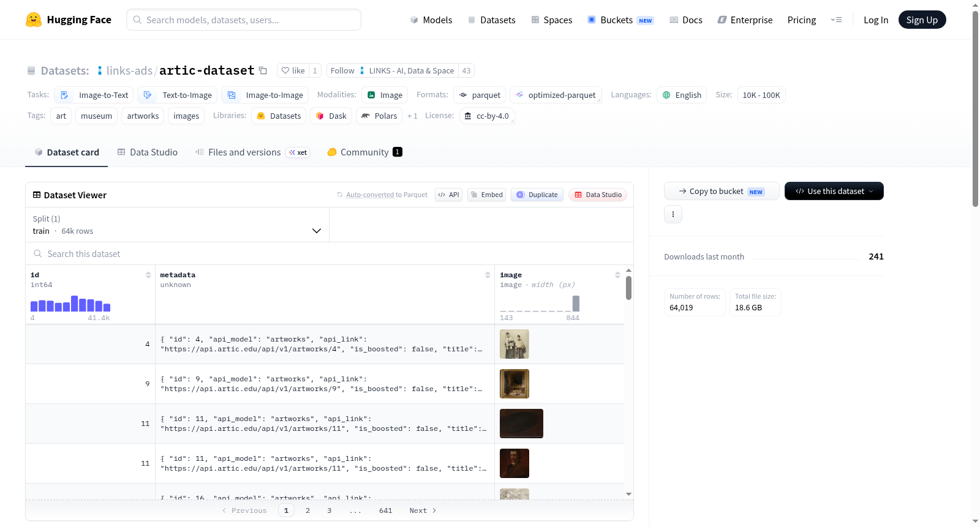Click the Duplicate button

(537, 195)
